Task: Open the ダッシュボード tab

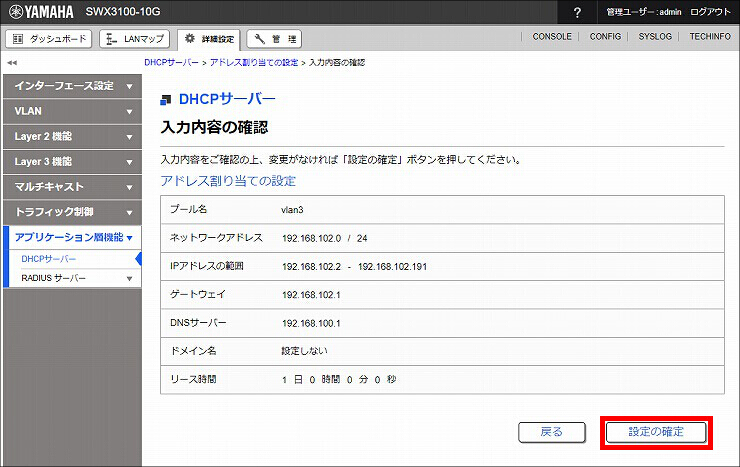Action: click(49, 39)
